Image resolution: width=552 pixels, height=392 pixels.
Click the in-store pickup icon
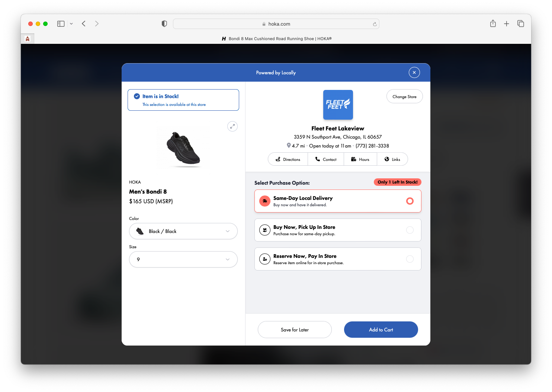point(265,230)
